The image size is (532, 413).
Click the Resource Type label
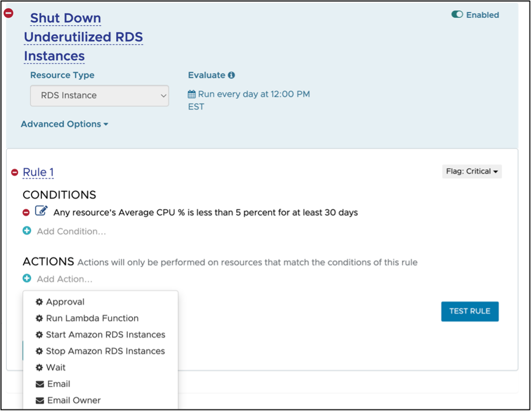pos(62,75)
